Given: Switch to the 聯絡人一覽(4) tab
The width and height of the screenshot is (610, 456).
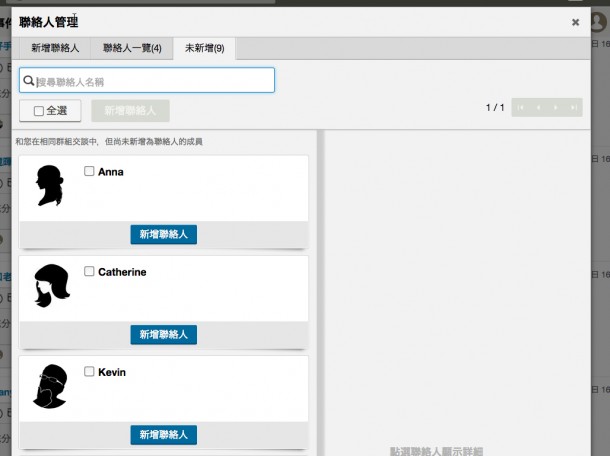Looking at the screenshot, I should click(132, 48).
